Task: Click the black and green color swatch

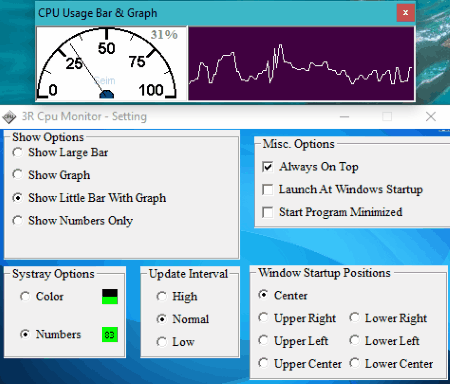Action: [110, 296]
